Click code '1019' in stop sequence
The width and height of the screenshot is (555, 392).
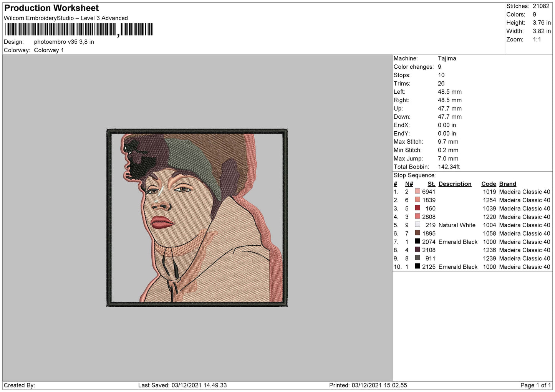[x=489, y=192]
